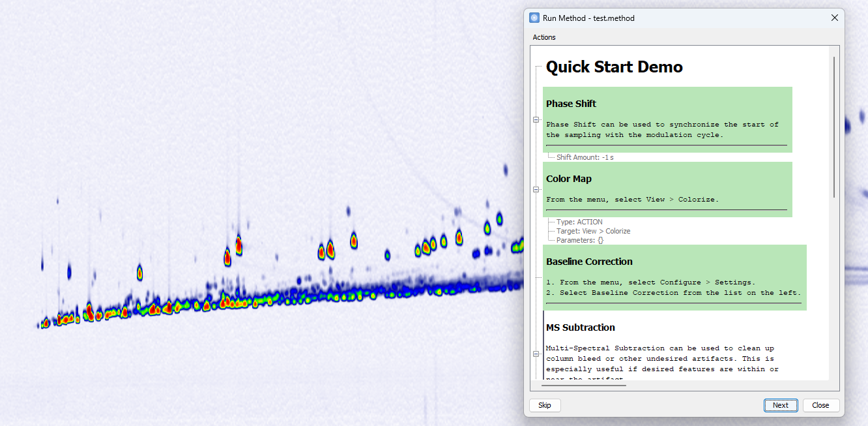Click the Run Method application icon in title bar
This screenshot has width=868, height=426.
click(535, 18)
